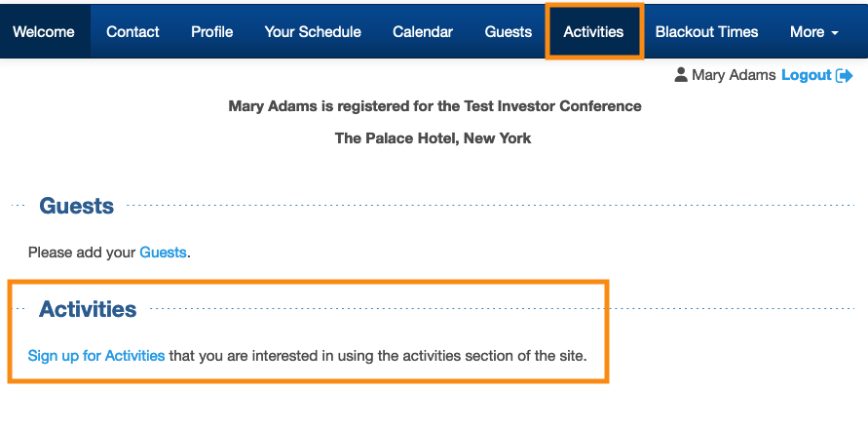Click the Activities section heading
Image resolution: width=868 pixels, height=429 pixels.
coord(88,309)
